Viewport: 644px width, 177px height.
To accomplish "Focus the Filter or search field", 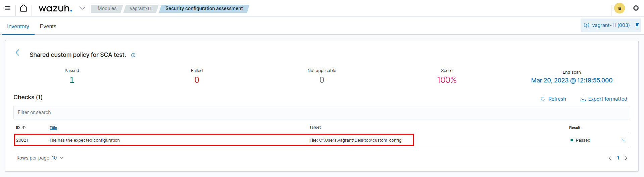I will pyautogui.click(x=321, y=112).
